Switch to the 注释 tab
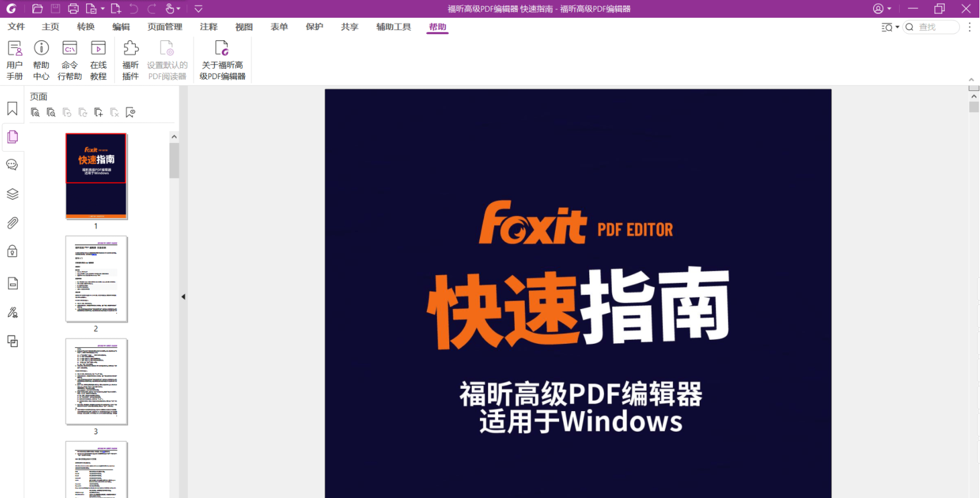Screen dimensions: 980x498 click(208, 27)
